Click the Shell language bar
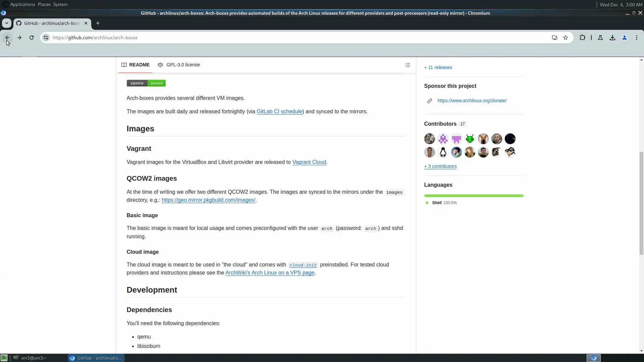Screen dimensions: 644x362 click(474, 196)
